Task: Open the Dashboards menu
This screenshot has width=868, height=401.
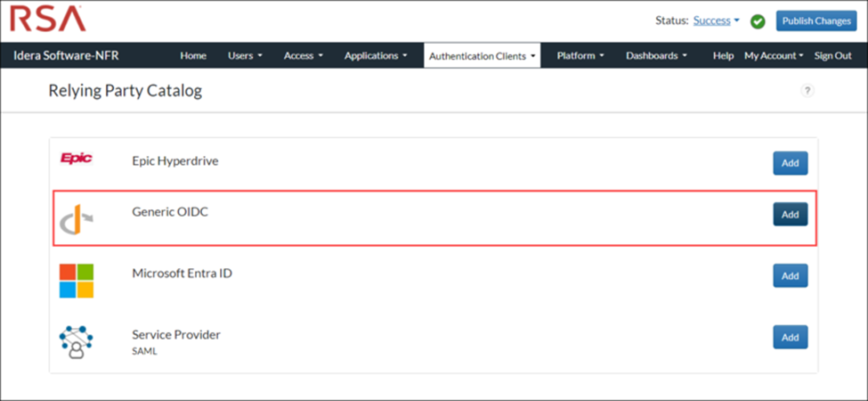Action: [x=656, y=55]
